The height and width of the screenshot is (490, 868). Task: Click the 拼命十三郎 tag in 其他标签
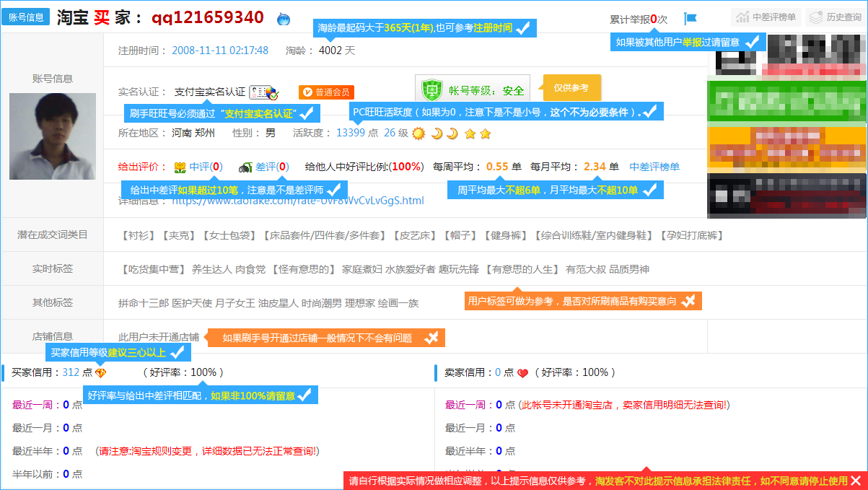144,303
